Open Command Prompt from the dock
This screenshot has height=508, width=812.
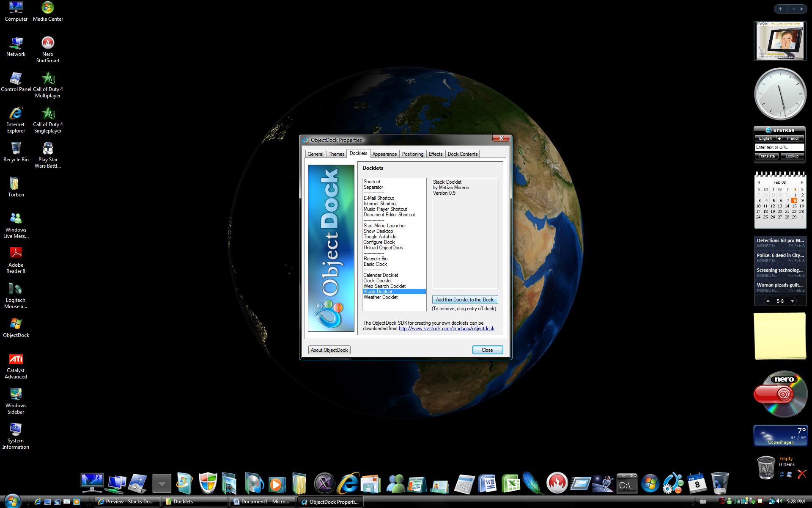pyautogui.click(x=626, y=483)
